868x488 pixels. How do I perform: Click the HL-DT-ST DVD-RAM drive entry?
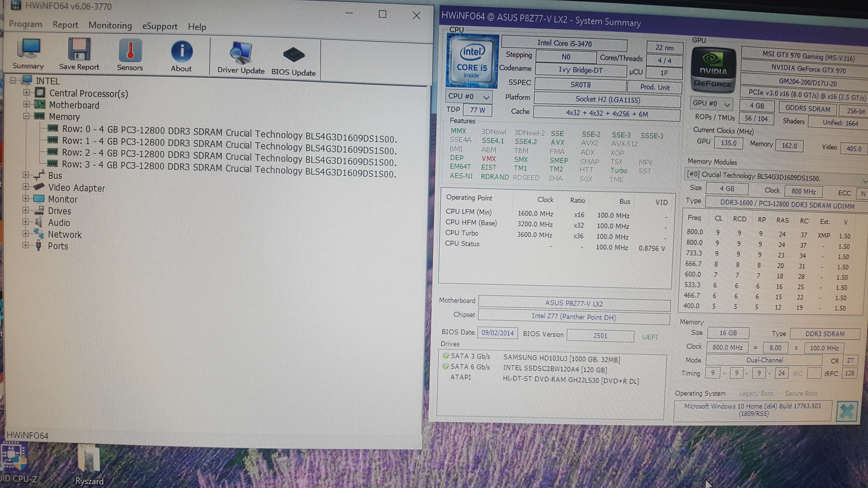tap(570, 381)
